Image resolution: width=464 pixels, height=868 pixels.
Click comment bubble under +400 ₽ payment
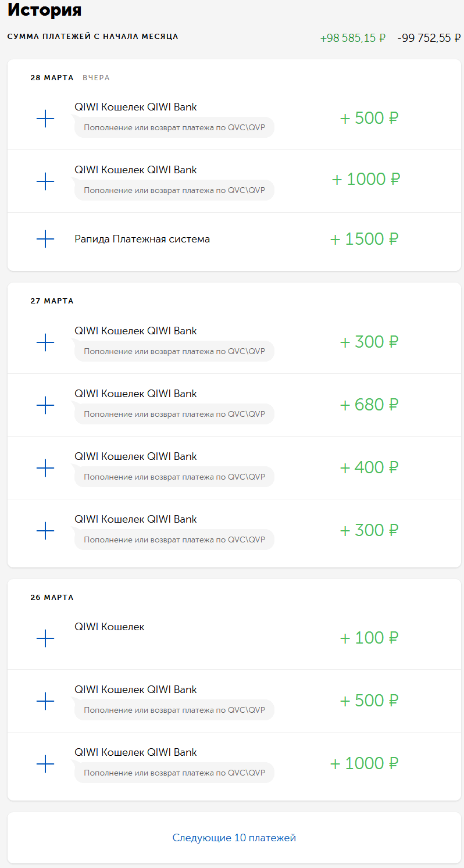(174, 477)
